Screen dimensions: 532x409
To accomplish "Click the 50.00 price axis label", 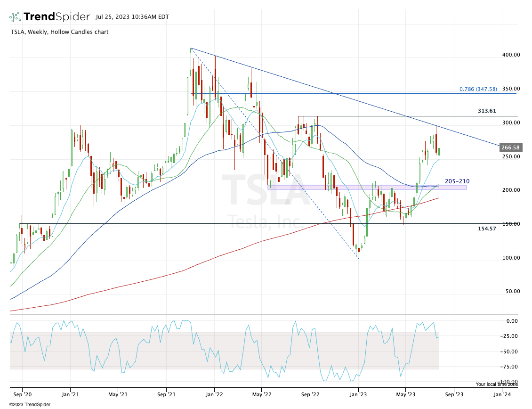I will coord(512,291).
